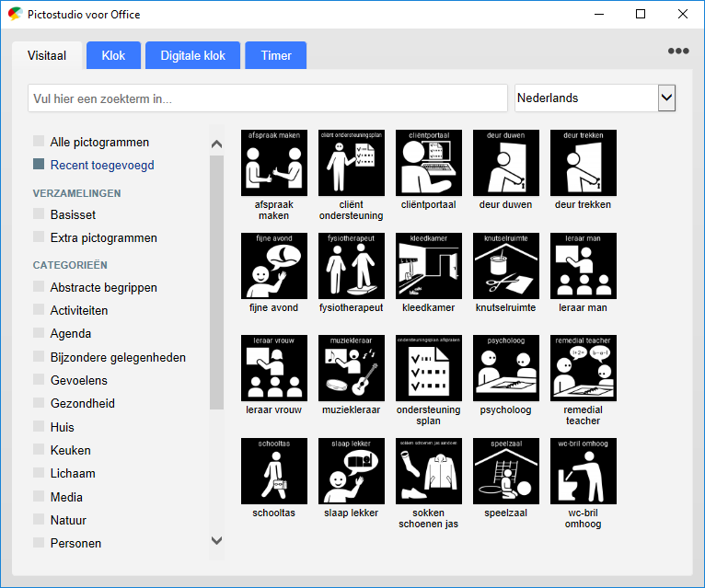Screen dimensions: 705x588
Task: Open the Digitale klok tab
Action: tap(193, 55)
